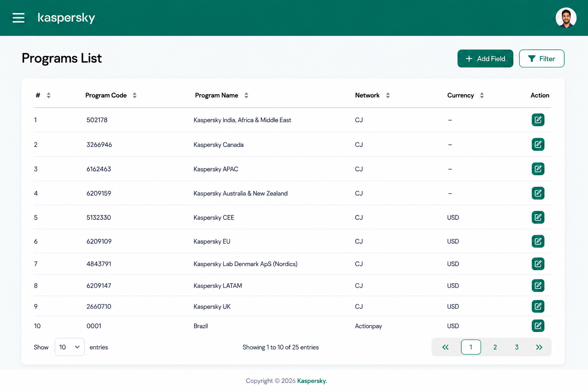
Task: Click Kaspersky Lab Denmark ApS (Nordics) name
Action: point(245,264)
